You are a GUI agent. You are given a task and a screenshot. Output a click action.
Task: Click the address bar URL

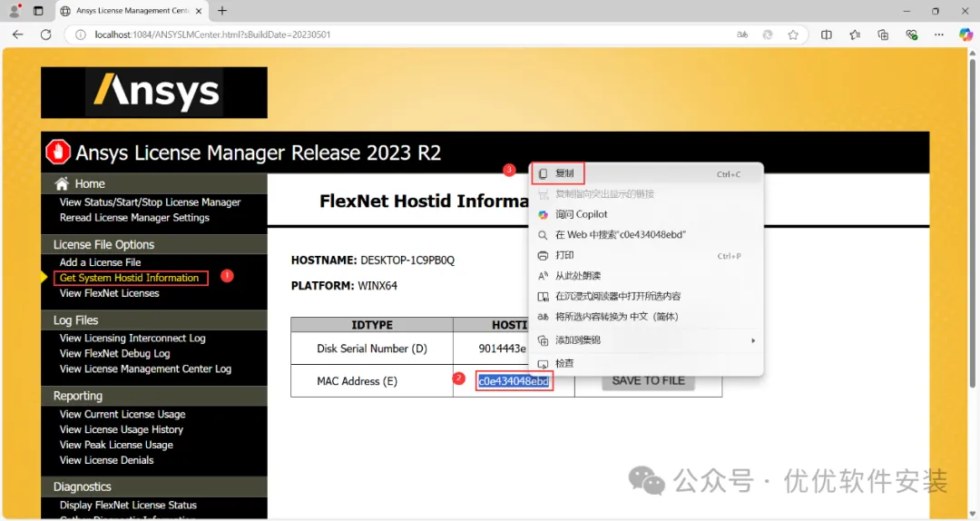[212, 34]
